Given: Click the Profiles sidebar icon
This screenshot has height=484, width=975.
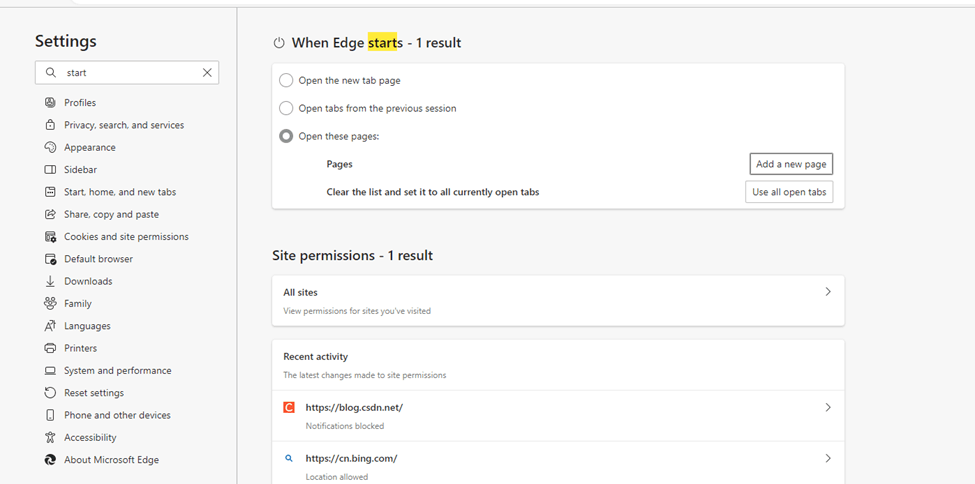Looking at the screenshot, I should (x=50, y=103).
